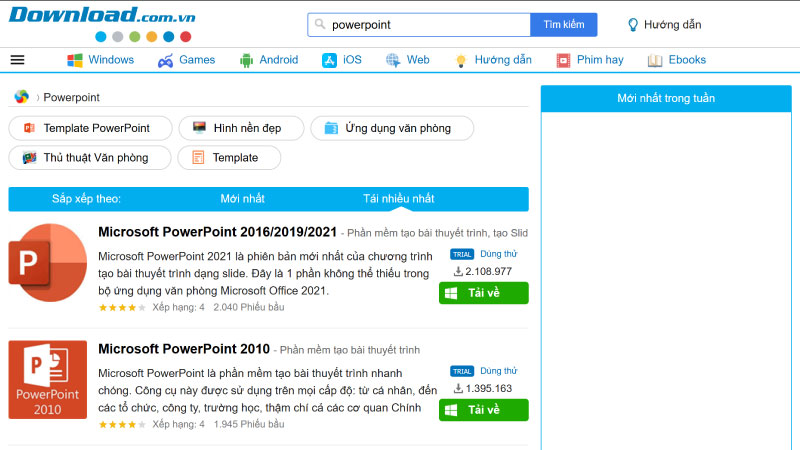Click Tải về for PowerPoint 2016/2019/2021
This screenshot has height=450, width=800.
(x=484, y=293)
